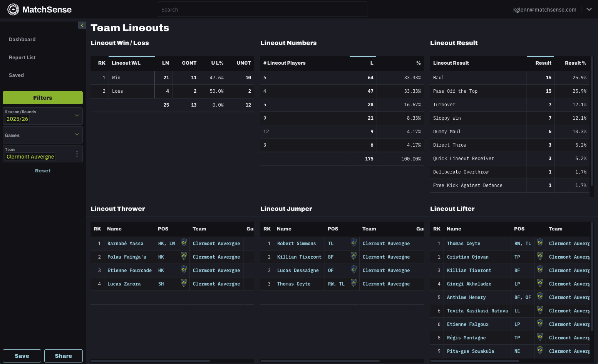
Task: Click the MatchSense logo icon
Action: [13, 9]
